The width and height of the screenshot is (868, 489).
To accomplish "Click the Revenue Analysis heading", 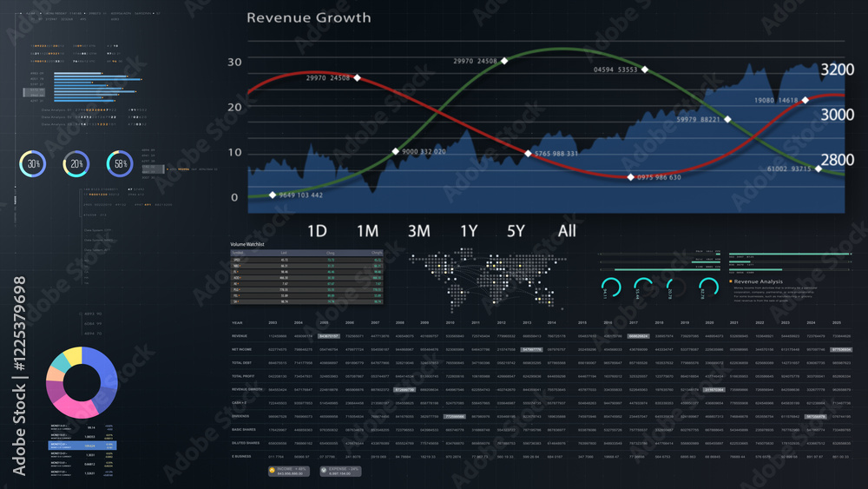I will click(759, 281).
